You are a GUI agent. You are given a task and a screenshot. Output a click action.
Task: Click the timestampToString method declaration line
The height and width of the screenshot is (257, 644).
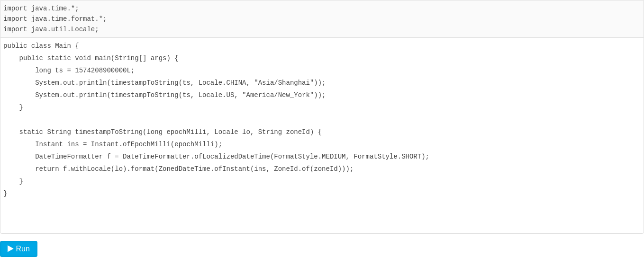(x=171, y=132)
